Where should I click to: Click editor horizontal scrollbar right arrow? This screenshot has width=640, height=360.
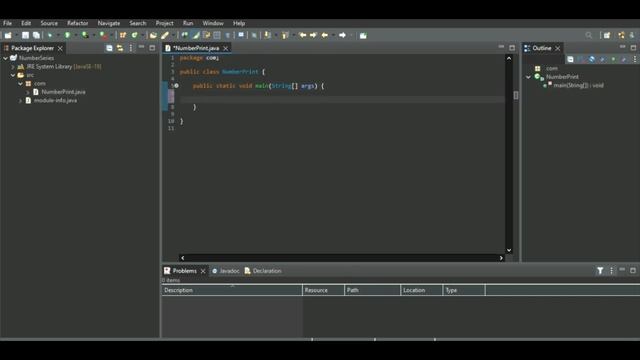(x=501, y=258)
